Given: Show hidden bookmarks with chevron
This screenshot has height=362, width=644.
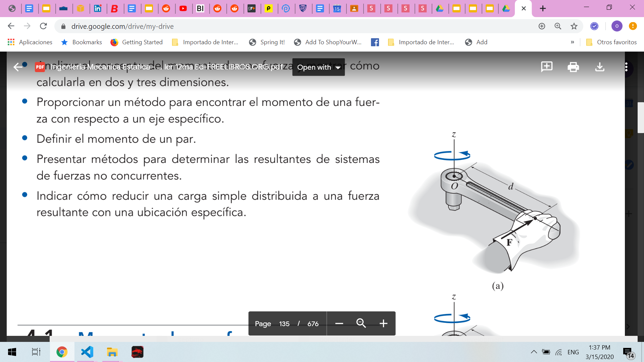Looking at the screenshot, I should tap(572, 42).
